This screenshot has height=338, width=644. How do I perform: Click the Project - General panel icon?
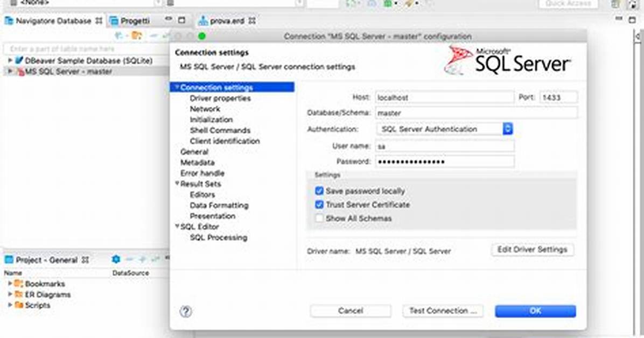click(x=9, y=259)
